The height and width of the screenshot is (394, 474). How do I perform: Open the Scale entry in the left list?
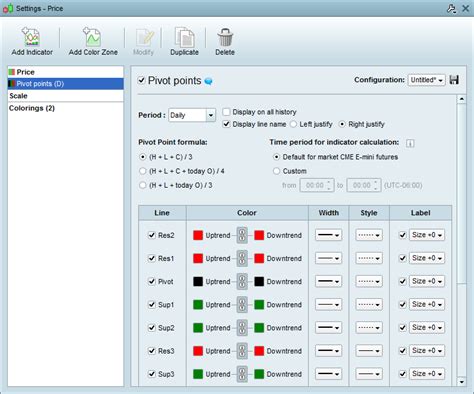[x=65, y=96]
